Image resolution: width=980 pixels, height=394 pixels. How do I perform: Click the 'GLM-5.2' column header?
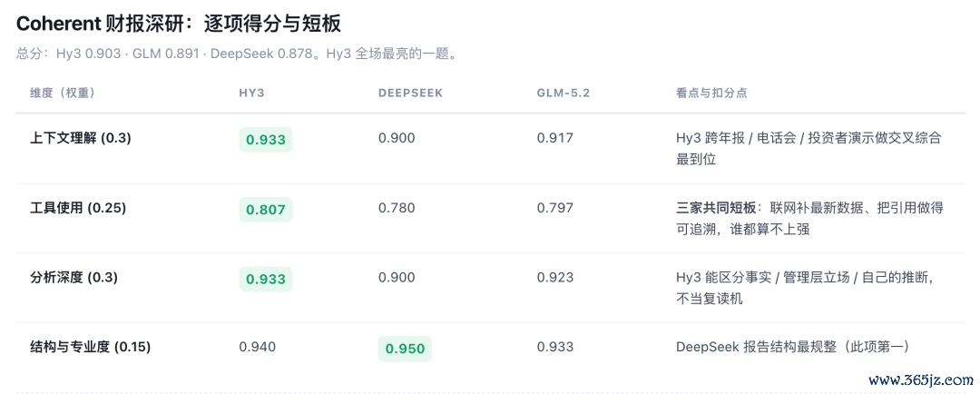563,94
